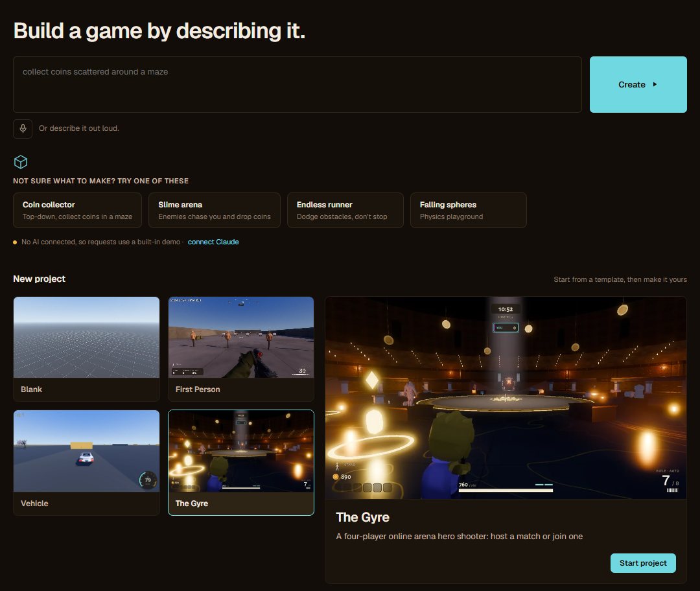700x591 pixels.
Task: Select The Gyre template card
Action: point(241,463)
